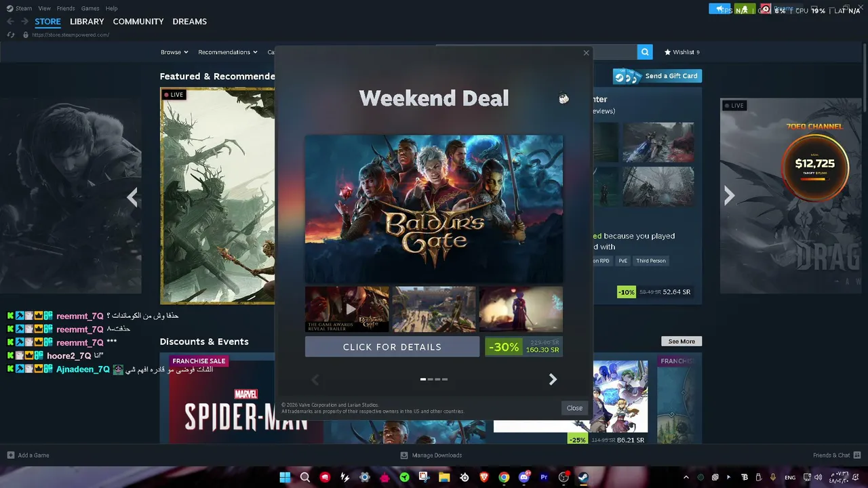The height and width of the screenshot is (488, 868).
Task: Click the store URL address
Action: click(x=71, y=35)
